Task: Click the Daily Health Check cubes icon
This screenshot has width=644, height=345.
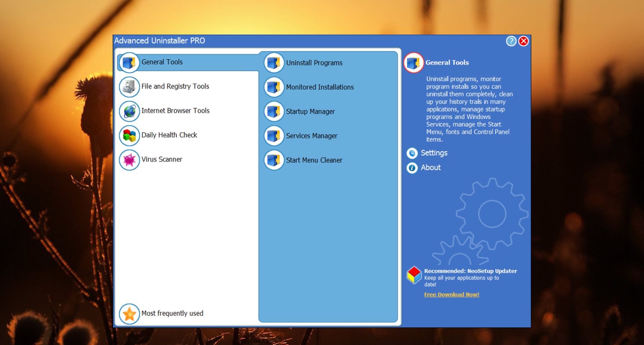Action: coord(129,136)
